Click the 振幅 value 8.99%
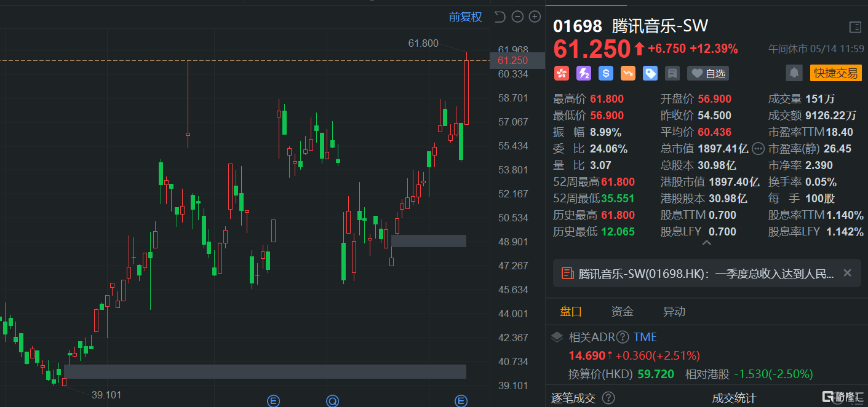The height and width of the screenshot is (407, 868). coord(605,132)
